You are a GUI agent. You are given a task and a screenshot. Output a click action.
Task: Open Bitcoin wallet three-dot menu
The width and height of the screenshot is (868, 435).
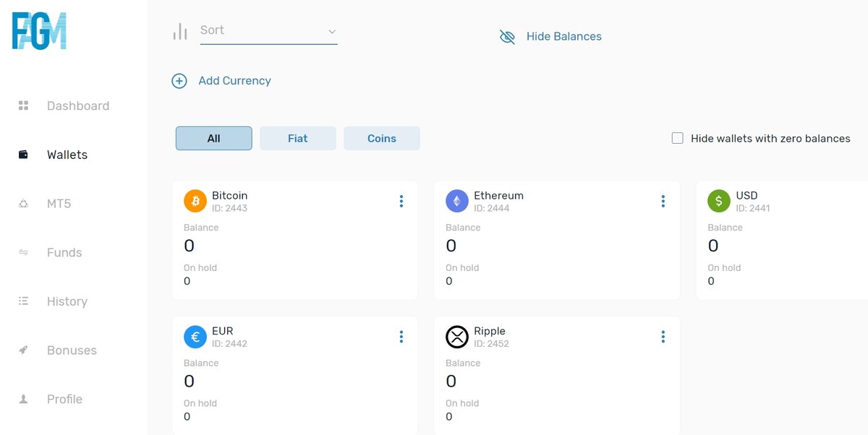point(401,202)
